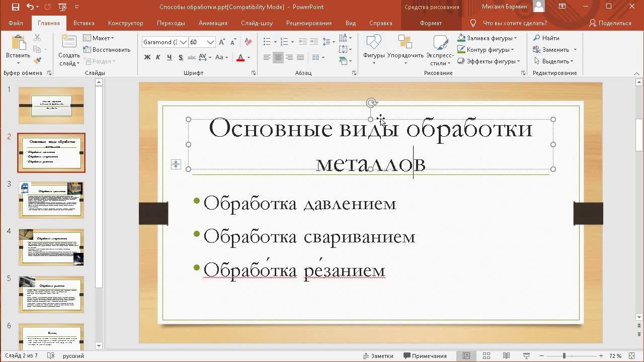The height and width of the screenshot is (362, 644).
Task: Clear all formatting with the eraser icon
Action: point(248,42)
